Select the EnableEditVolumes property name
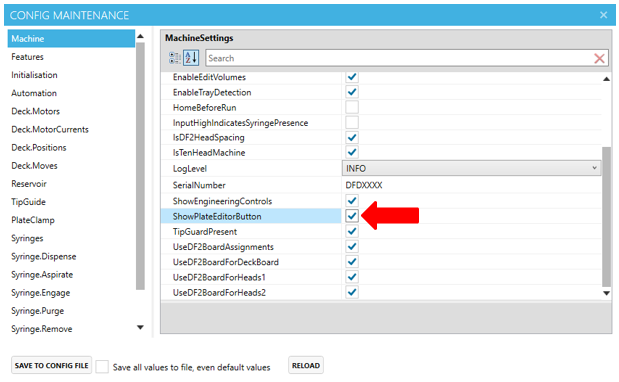The width and height of the screenshot is (619, 382). 209,77
